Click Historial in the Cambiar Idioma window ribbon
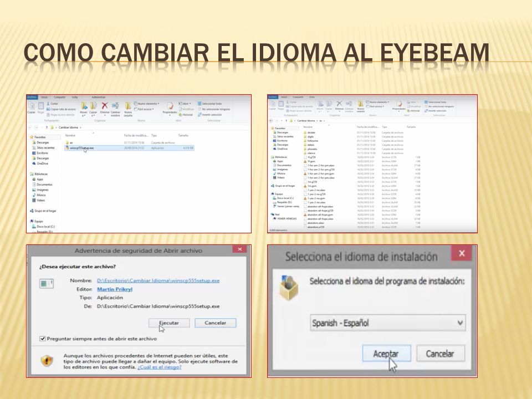 (186, 115)
